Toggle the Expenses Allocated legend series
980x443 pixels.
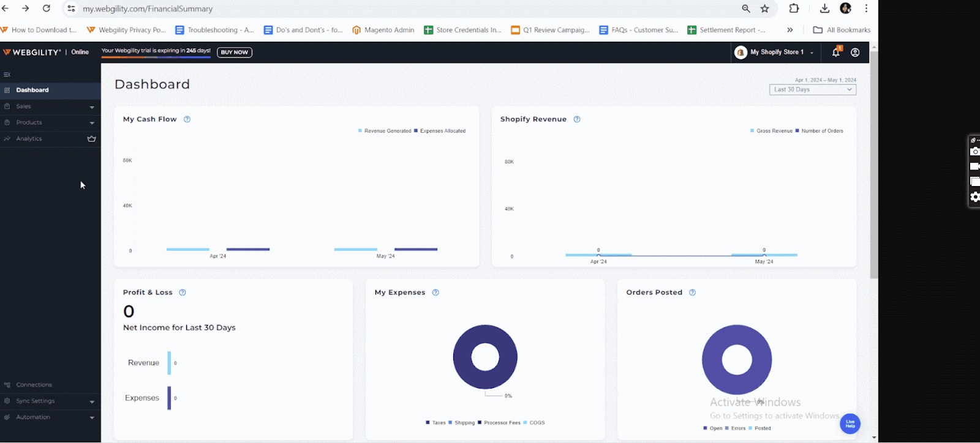click(440, 131)
